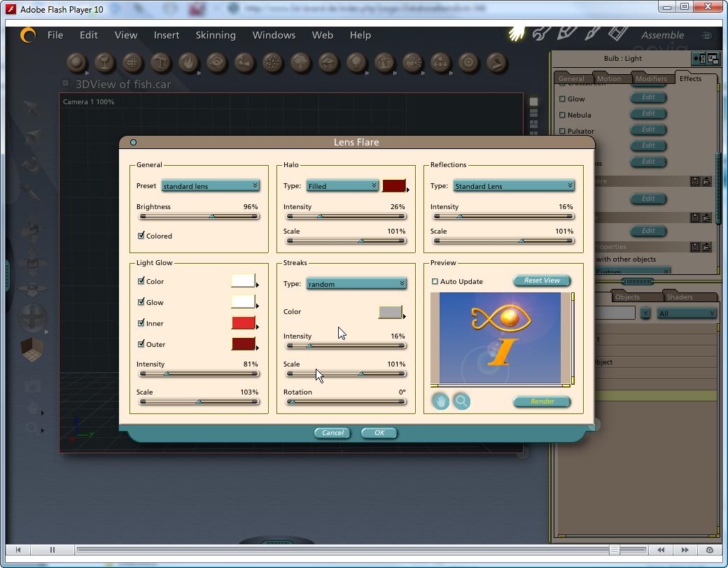Click the terrain 4D toolbar icon
Viewport: 728px width, 568px height.
point(329,63)
